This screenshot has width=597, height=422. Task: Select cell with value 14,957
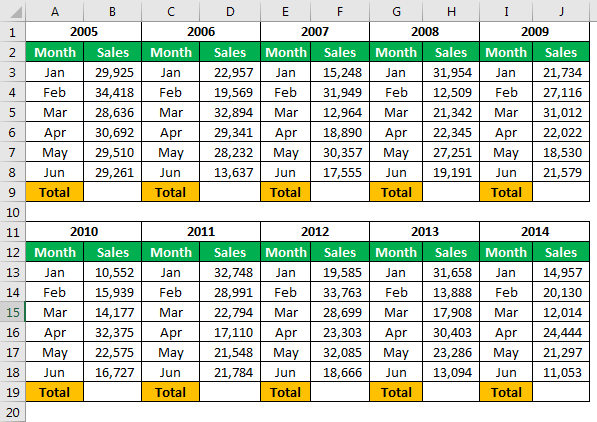click(x=561, y=272)
